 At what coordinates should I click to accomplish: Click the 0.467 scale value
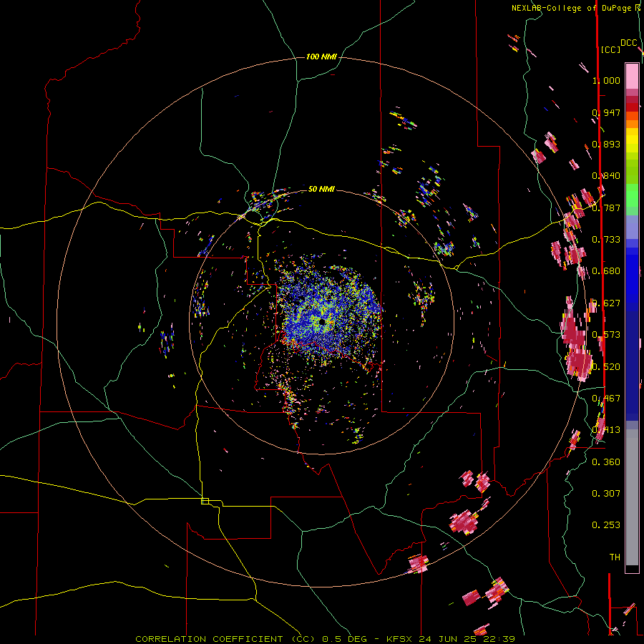click(x=606, y=399)
